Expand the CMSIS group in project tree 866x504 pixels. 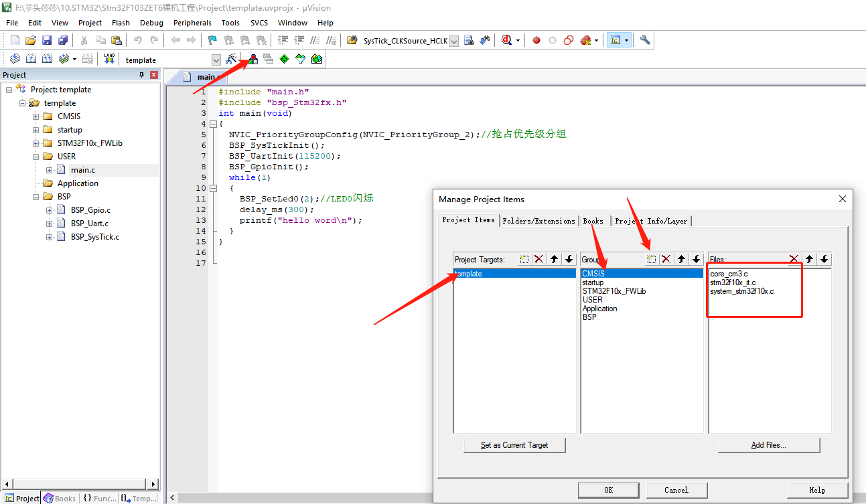point(36,116)
